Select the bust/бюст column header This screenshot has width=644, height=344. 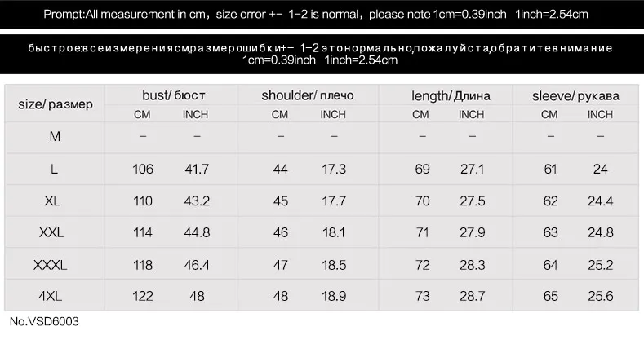(173, 95)
